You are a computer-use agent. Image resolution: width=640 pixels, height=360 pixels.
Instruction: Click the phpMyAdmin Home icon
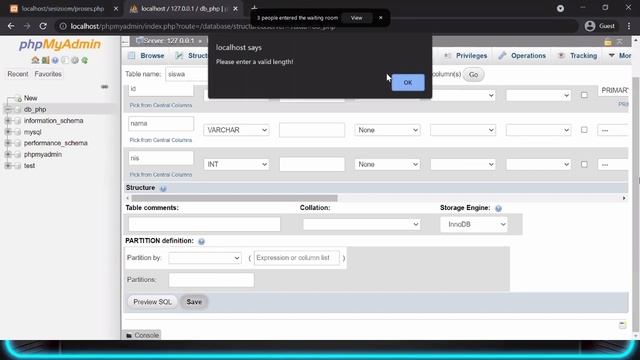[36, 60]
